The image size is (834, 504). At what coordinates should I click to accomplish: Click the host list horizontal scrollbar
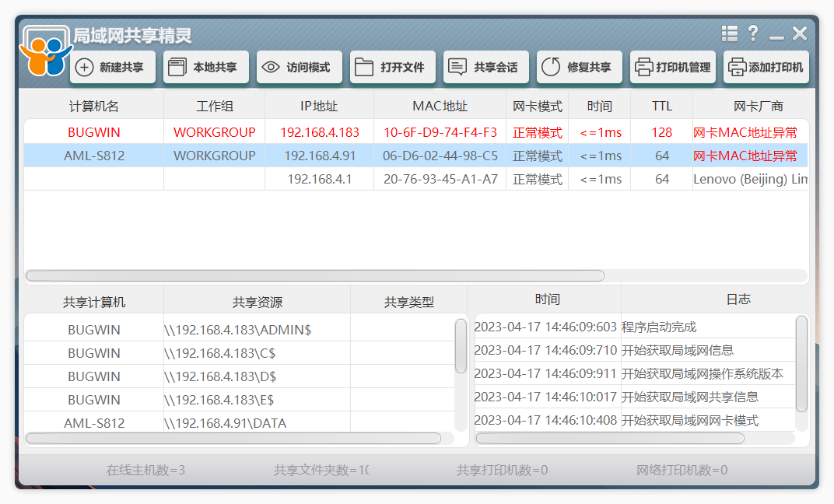click(x=315, y=275)
